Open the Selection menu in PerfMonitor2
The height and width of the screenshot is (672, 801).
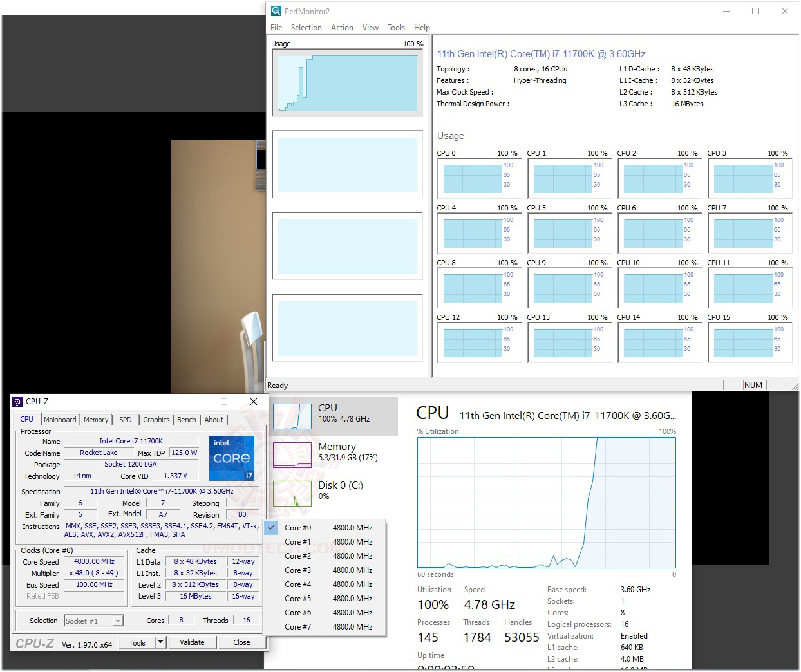[306, 28]
